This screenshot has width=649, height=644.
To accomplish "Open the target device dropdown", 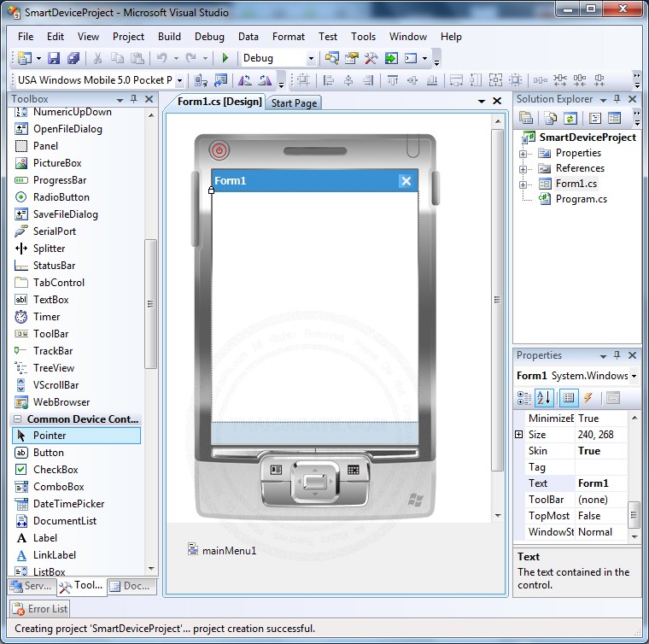I will [179, 80].
